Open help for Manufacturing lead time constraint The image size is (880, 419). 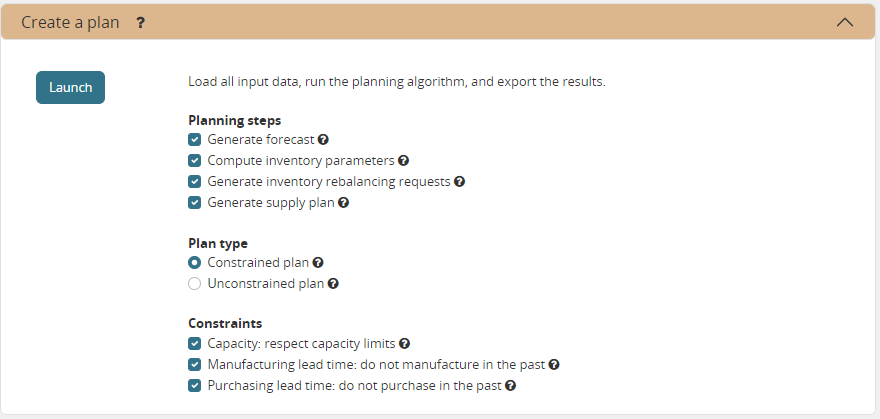coord(554,365)
